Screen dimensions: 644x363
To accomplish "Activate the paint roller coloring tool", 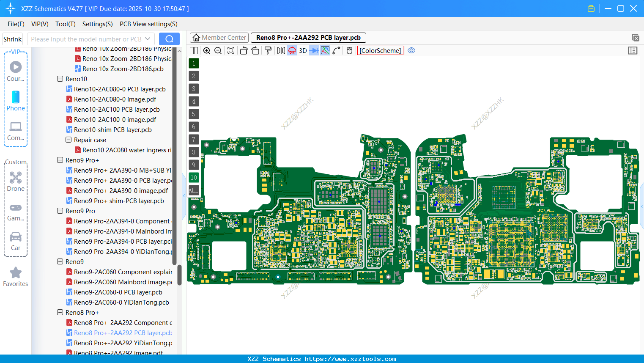I will coord(268,50).
